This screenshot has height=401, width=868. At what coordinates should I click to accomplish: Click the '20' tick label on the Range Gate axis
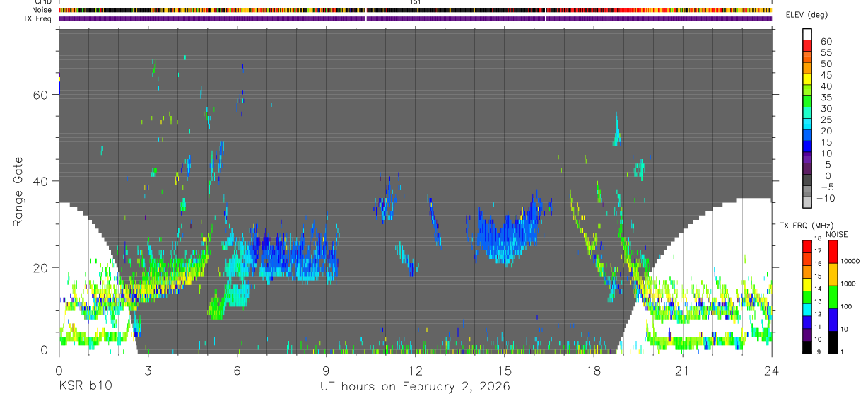click(x=40, y=267)
